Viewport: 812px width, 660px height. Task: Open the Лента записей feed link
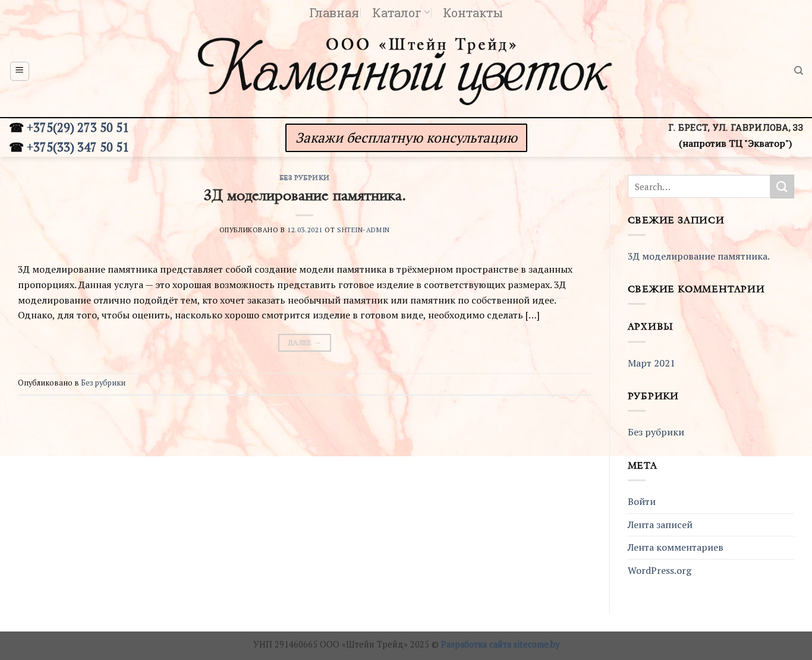pyautogui.click(x=660, y=525)
